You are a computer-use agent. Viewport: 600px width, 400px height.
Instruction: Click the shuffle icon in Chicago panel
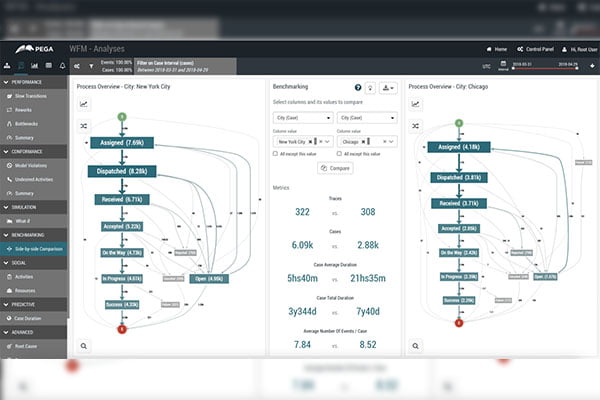(x=415, y=127)
